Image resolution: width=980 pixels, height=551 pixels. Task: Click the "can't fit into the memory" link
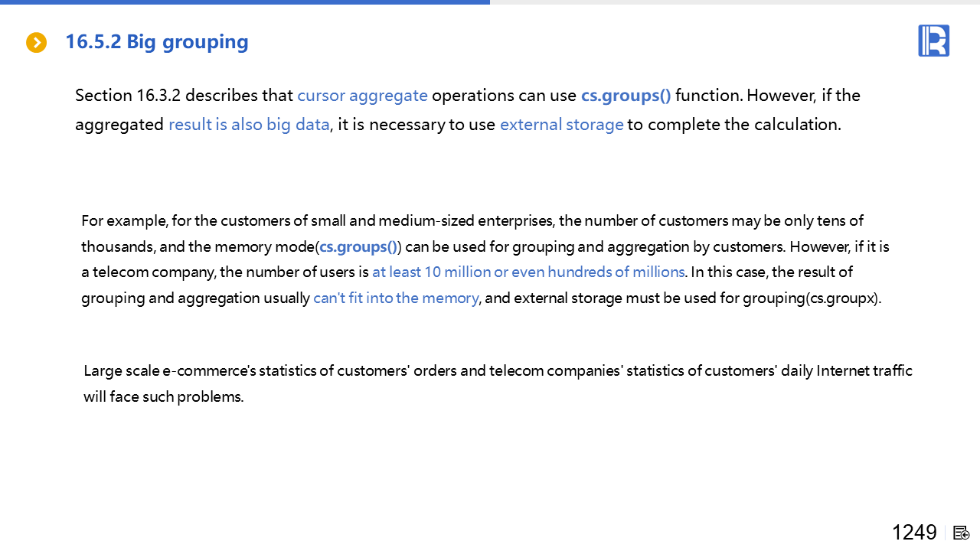point(396,298)
